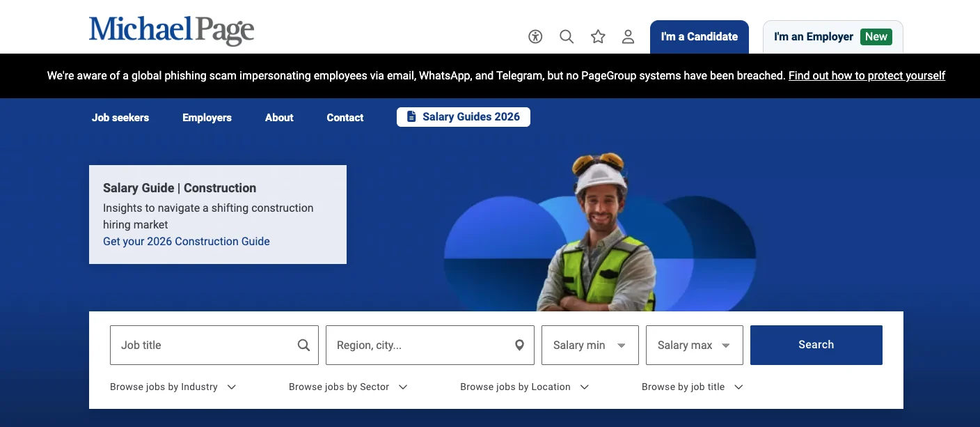The height and width of the screenshot is (427, 980).
Task: Open the Employers menu
Action: (207, 118)
